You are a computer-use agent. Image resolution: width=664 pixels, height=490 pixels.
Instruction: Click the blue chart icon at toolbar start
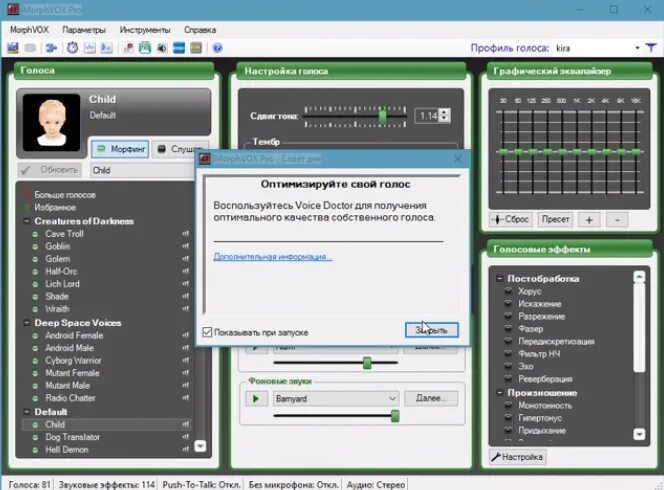pyautogui.click(x=13, y=48)
